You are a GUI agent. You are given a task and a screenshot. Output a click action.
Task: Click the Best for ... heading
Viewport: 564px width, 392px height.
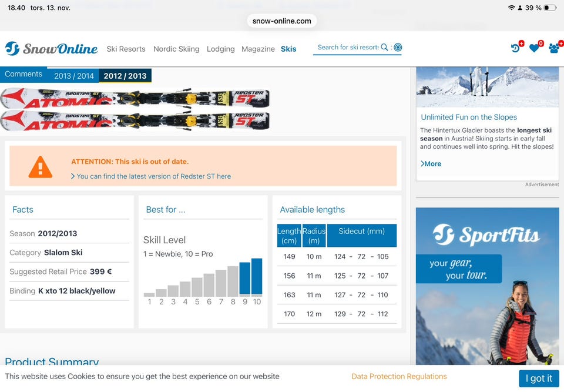point(166,209)
